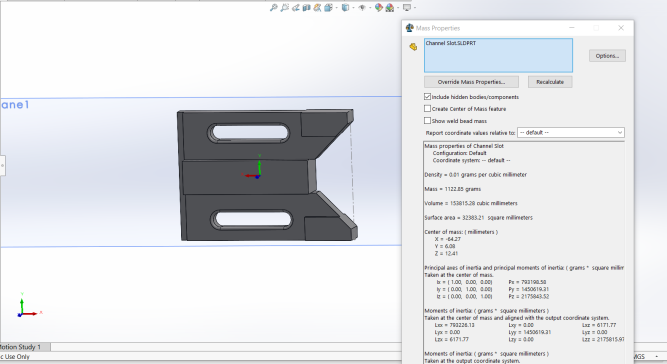Click the coordinate axes triad at bottom left
Screen dimensions: 667x364
(x=29, y=305)
